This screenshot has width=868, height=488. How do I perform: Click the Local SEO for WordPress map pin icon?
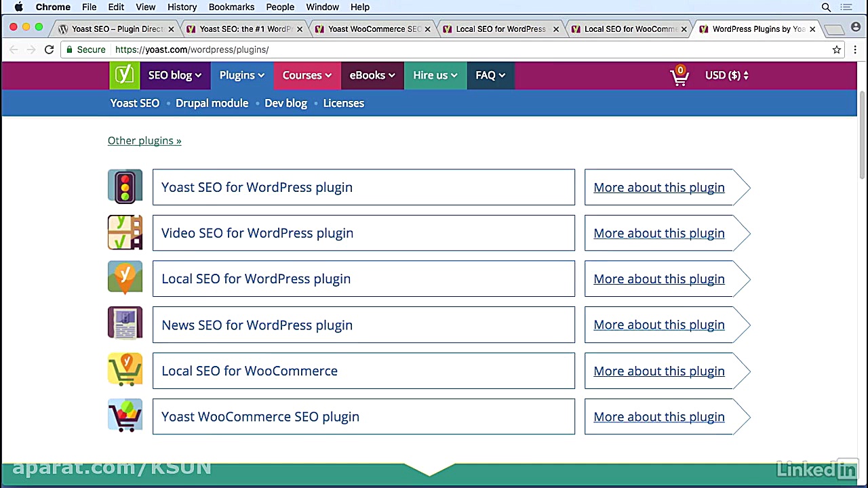point(125,278)
